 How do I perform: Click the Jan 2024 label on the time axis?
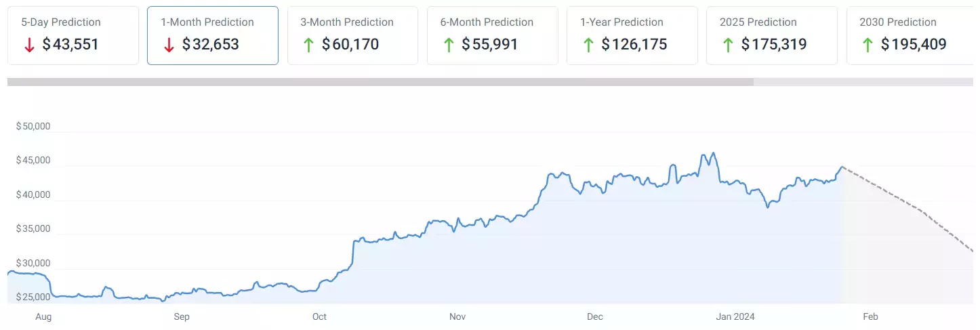737,316
